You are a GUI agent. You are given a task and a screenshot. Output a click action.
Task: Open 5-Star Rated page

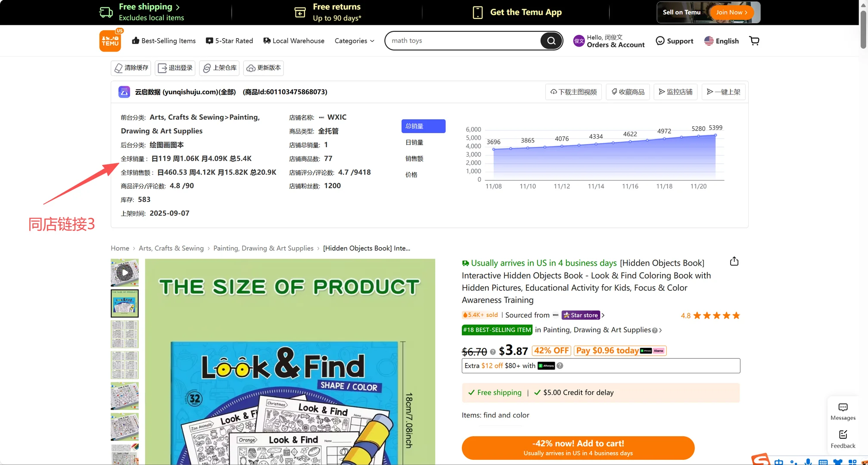229,41
